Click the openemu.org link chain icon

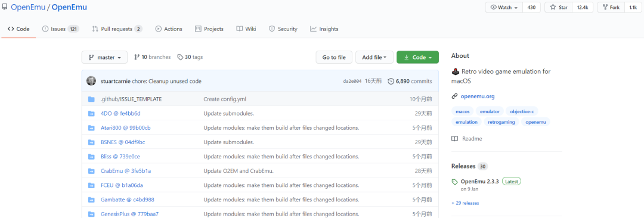pos(454,96)
